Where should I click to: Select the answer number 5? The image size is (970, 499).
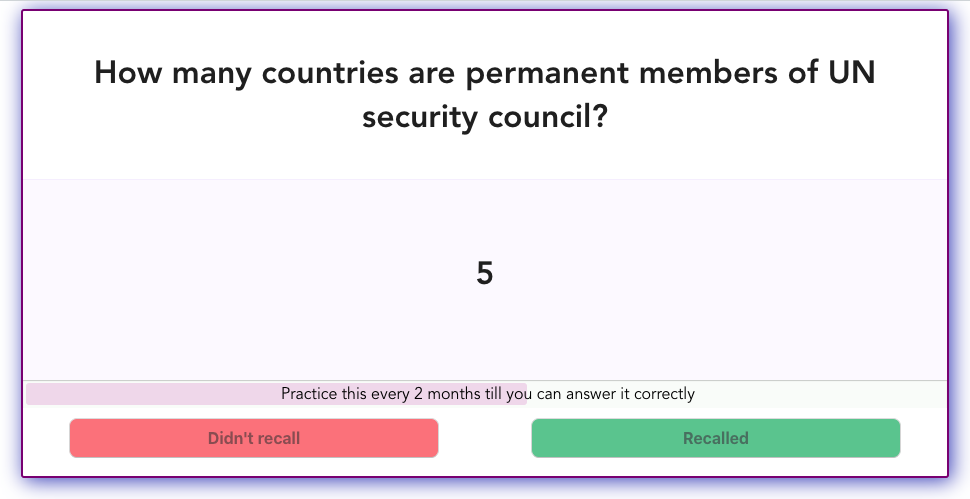pyautogui.click(x=484, y=273)
